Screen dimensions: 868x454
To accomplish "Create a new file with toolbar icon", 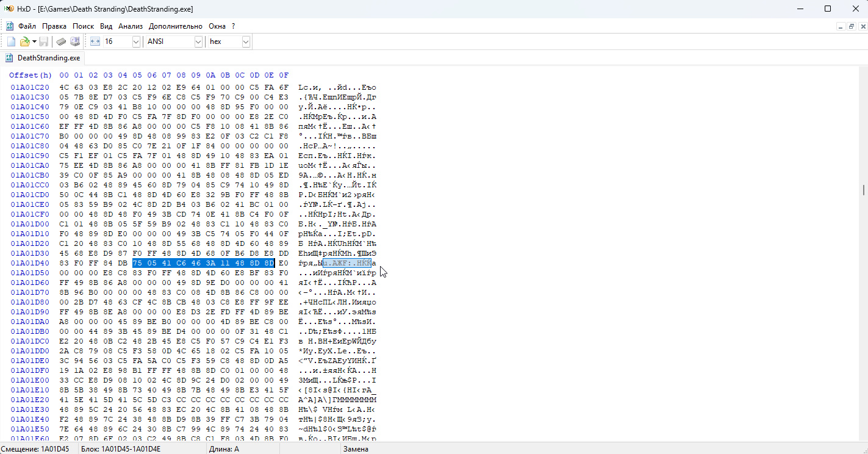I will click(x=11, y=41).
